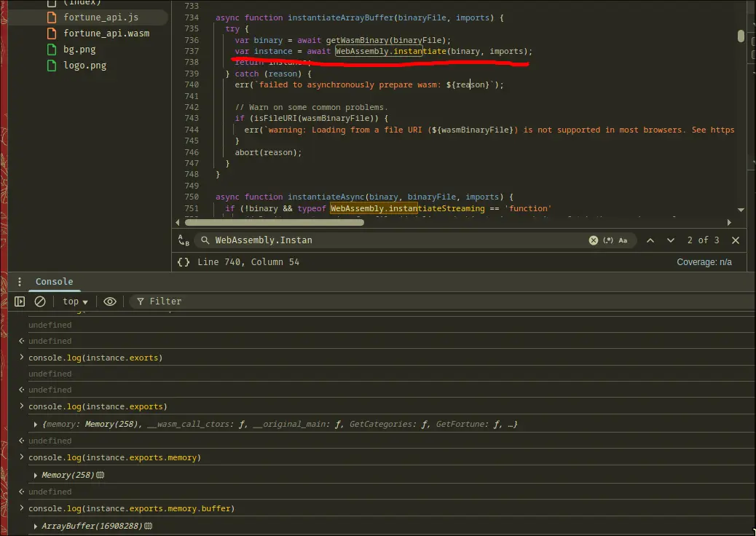Open the drawer three-dot menu
Screen dimensions: 756x536
[x=20, y=282]
